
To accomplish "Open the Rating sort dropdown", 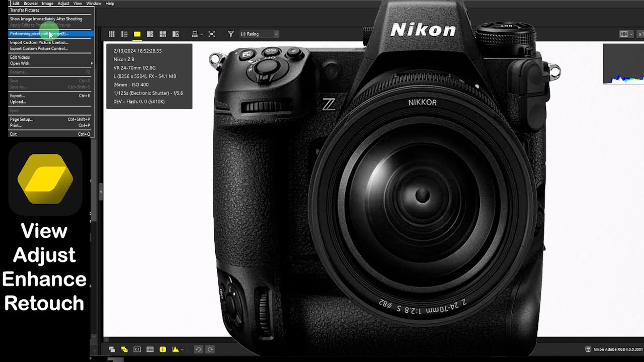I will (x=259, y=34).
